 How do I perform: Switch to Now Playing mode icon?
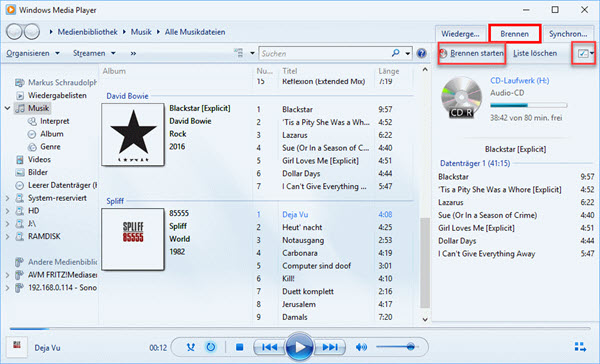point(580,347)
